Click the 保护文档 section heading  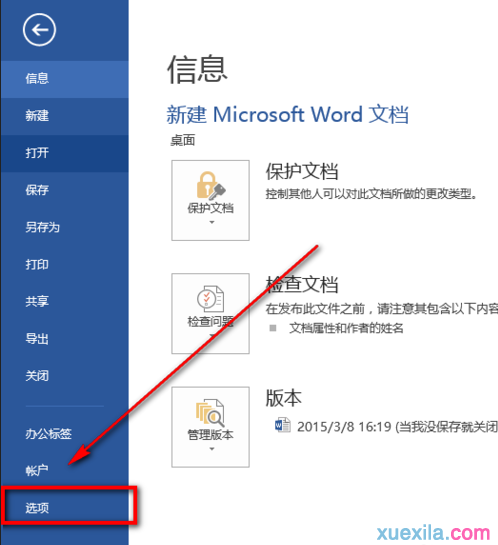302,171
